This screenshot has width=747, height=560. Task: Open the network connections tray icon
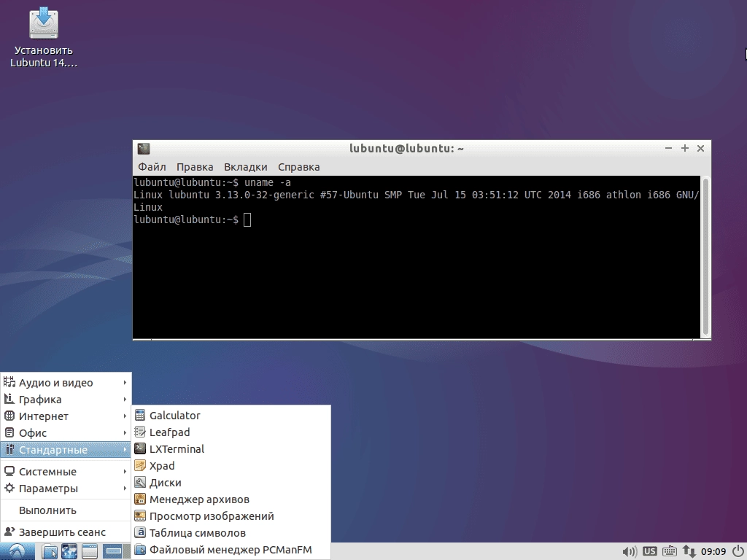point(689,551)
